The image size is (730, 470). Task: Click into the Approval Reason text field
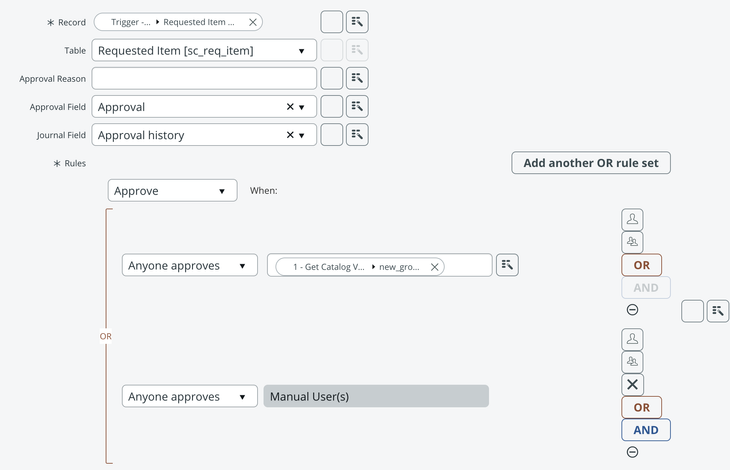(x=204, y=78)
